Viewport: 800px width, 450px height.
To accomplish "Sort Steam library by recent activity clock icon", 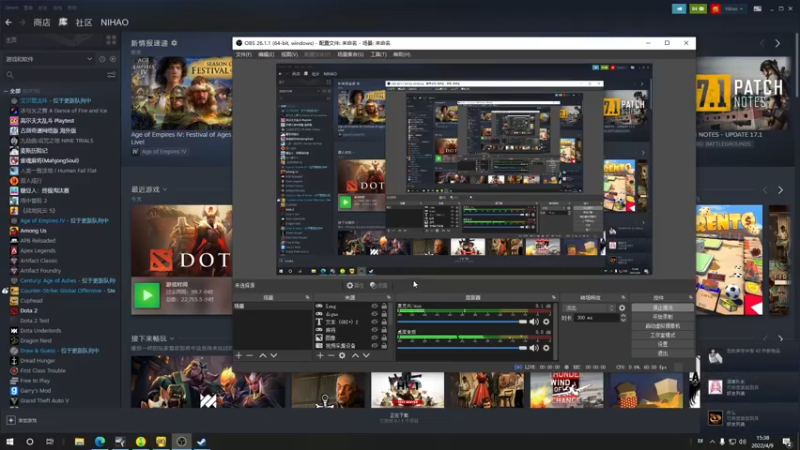I will pos(102,59).
